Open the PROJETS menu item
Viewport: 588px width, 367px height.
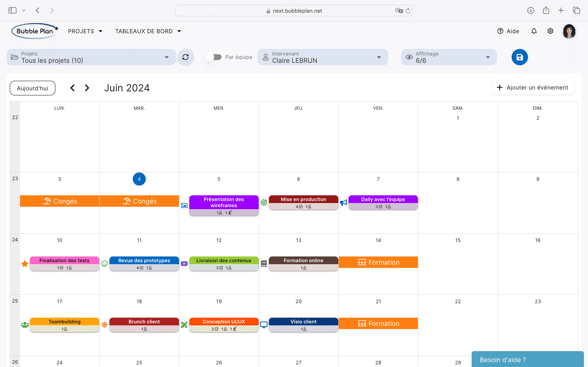coord(85,31)
